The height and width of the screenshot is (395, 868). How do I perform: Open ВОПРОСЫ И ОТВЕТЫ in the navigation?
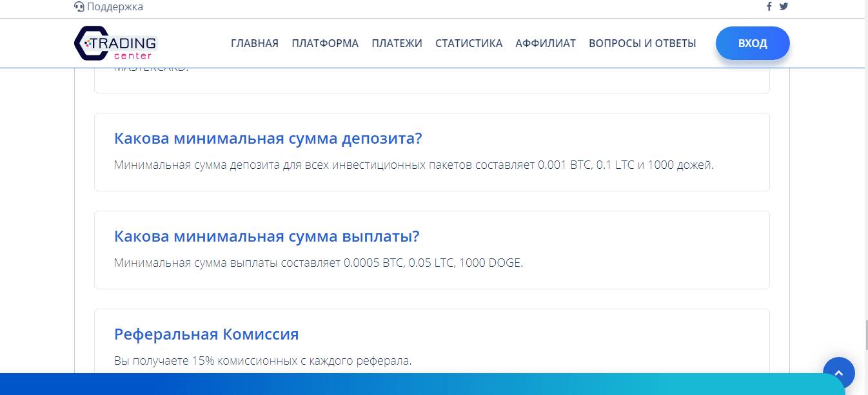click(642, 43)
